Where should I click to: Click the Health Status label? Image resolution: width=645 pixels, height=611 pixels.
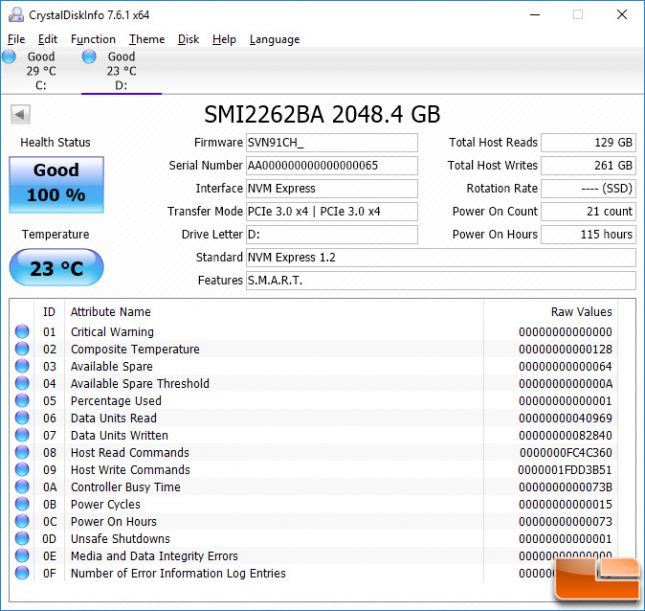55,142
